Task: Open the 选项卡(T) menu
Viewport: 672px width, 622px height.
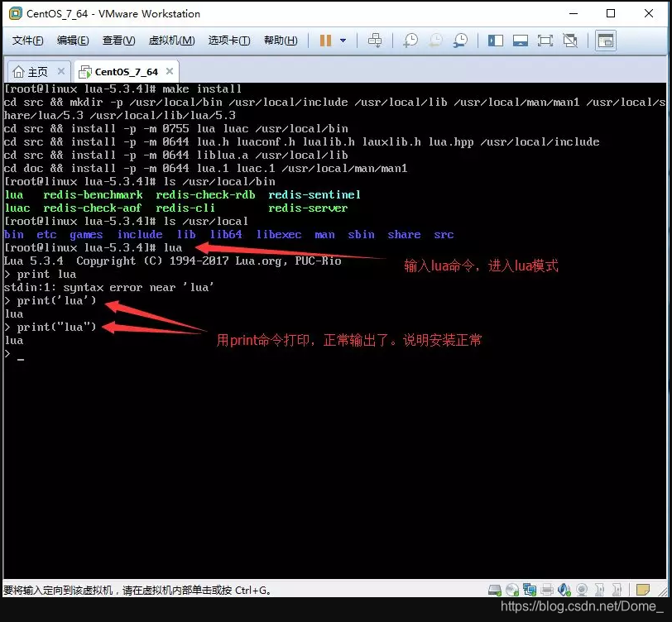Action: coord(229,41)
